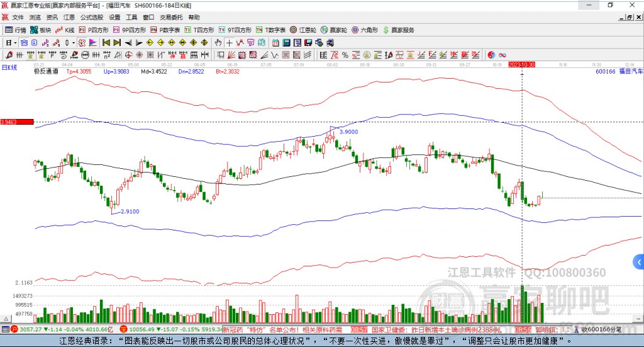Open the 资讯 menu
The height and width of the screenshot is (347, 644).
click(x=52, y=17)
